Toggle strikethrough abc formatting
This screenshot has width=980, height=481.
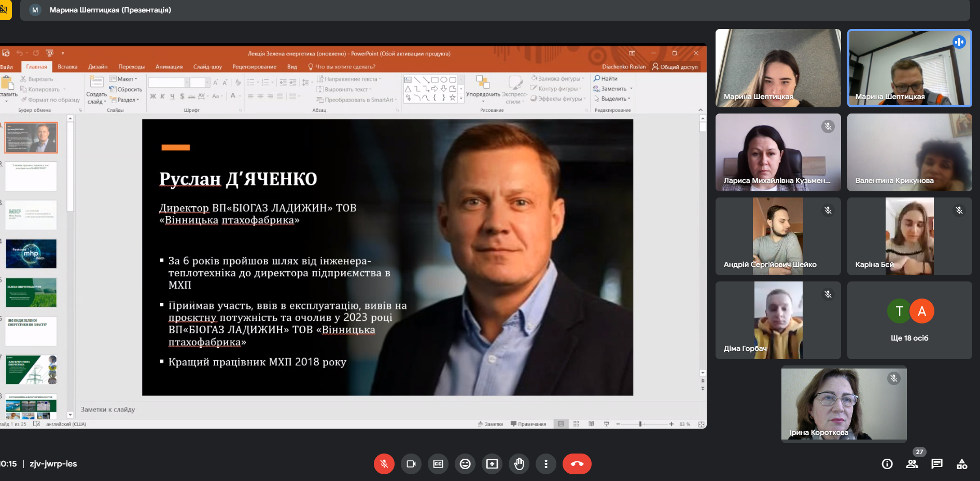(x=191, y=96)
